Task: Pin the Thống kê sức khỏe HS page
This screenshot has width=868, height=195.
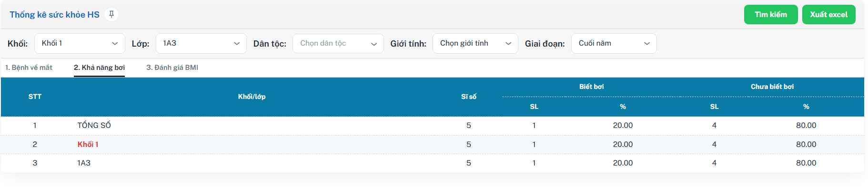Action: pyautogui.click(x=111, y=14)
